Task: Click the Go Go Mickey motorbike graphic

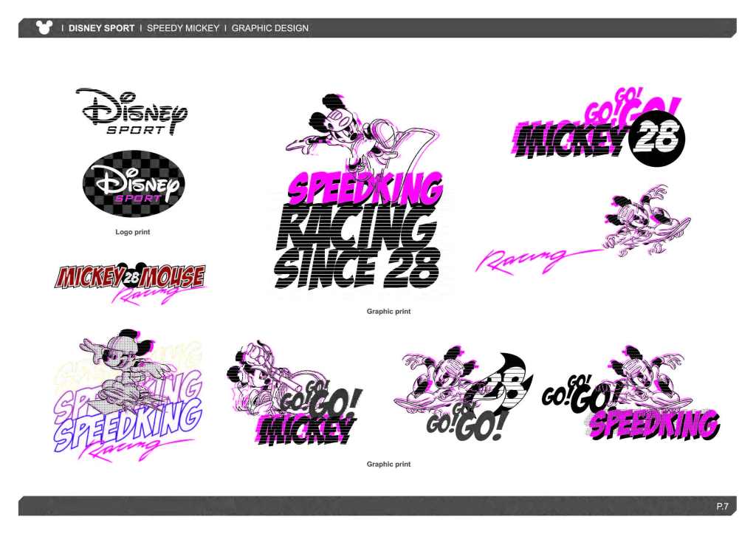Action: pyautogui.click(x=295, y=395)
